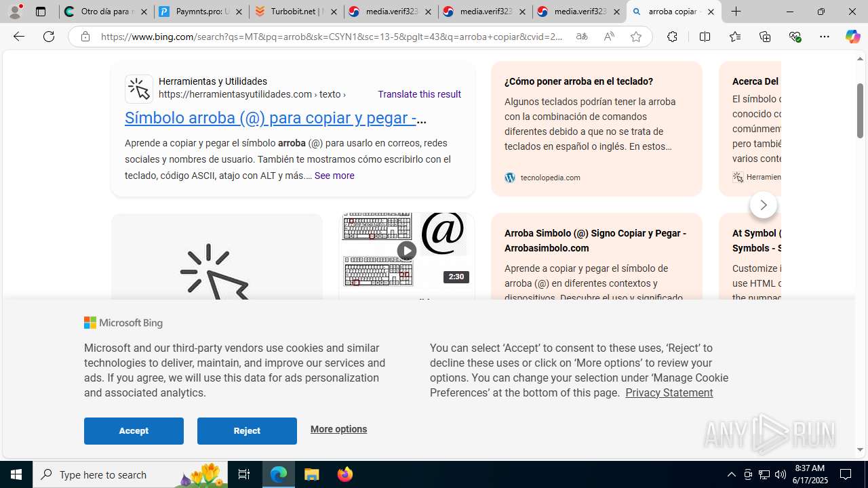Image resolution: width=868 pixels, height=488 pixels.
Task: Open File Explorer from taskbar
Action: 312,474
